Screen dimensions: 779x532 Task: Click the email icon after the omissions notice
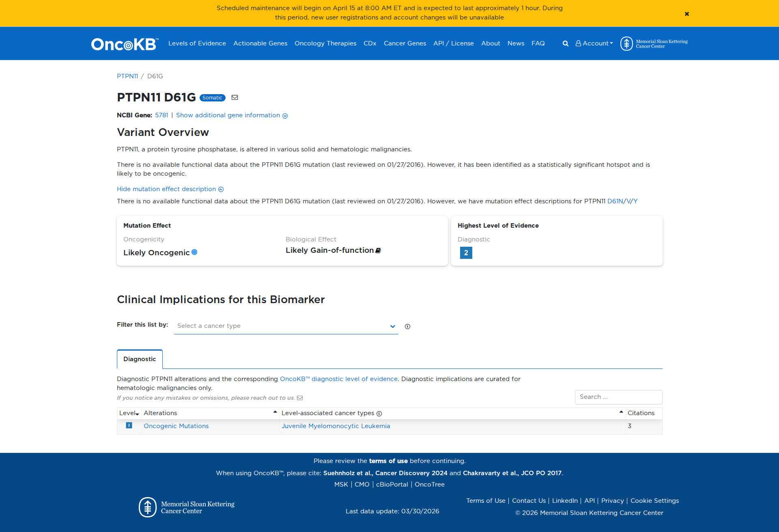point(300,398)
